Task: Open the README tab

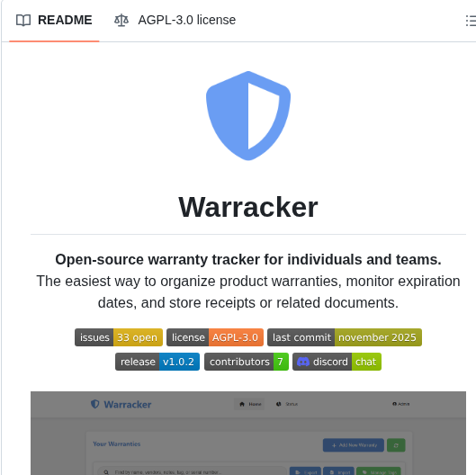Action: click(54, 21)
